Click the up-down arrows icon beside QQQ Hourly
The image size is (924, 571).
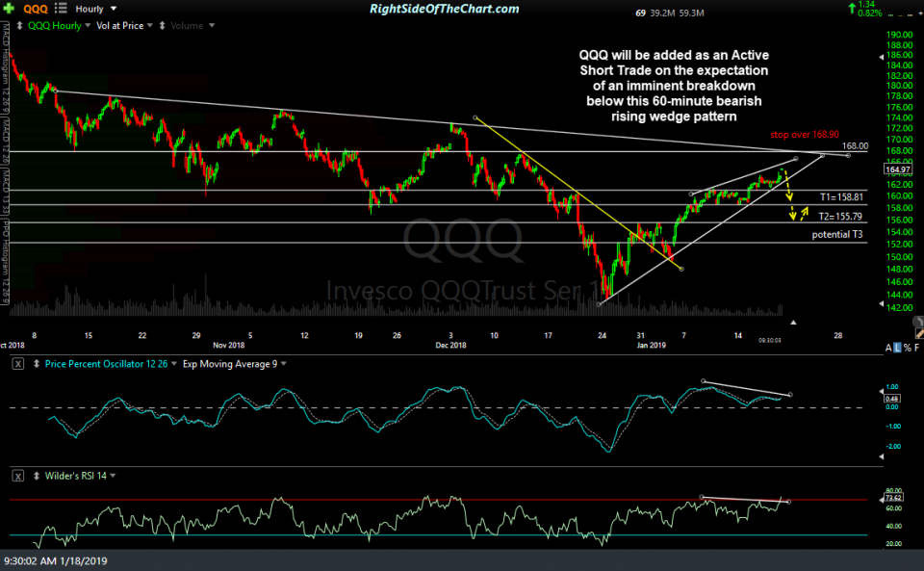point(20,26)
